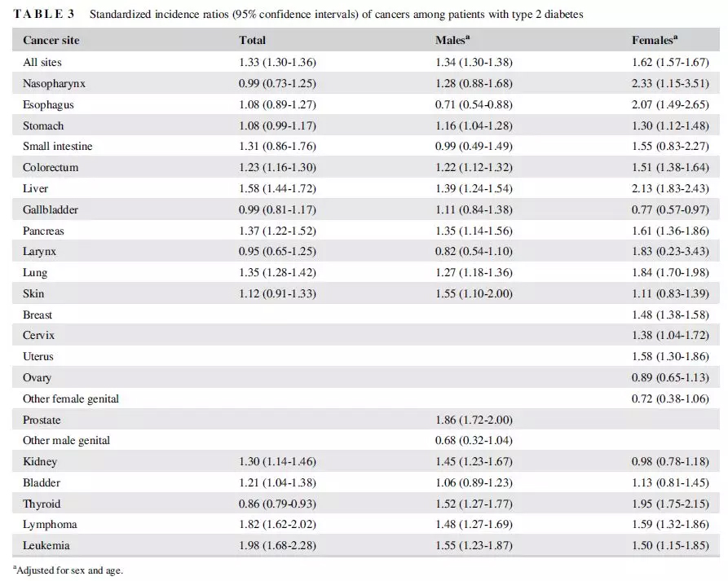Click the "Cancer site" column header
This screenshot has height=581, width=728.
51,40
